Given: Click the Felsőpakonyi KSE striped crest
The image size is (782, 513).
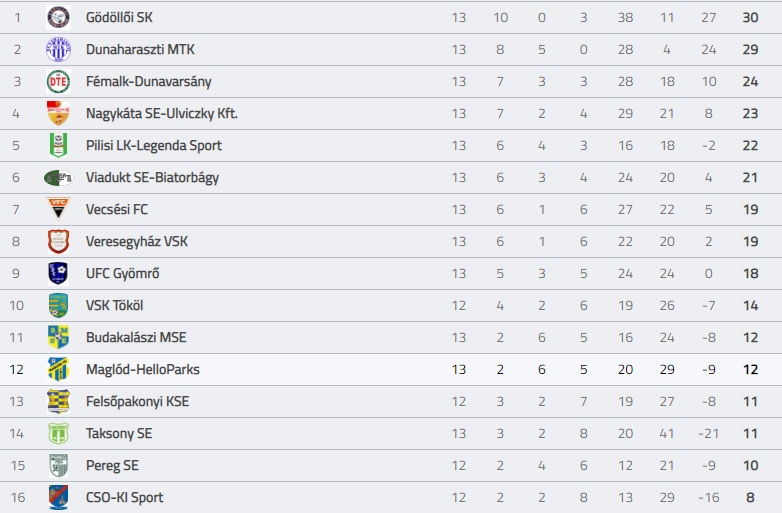Looking at the screenshot, I should [58, 401].
